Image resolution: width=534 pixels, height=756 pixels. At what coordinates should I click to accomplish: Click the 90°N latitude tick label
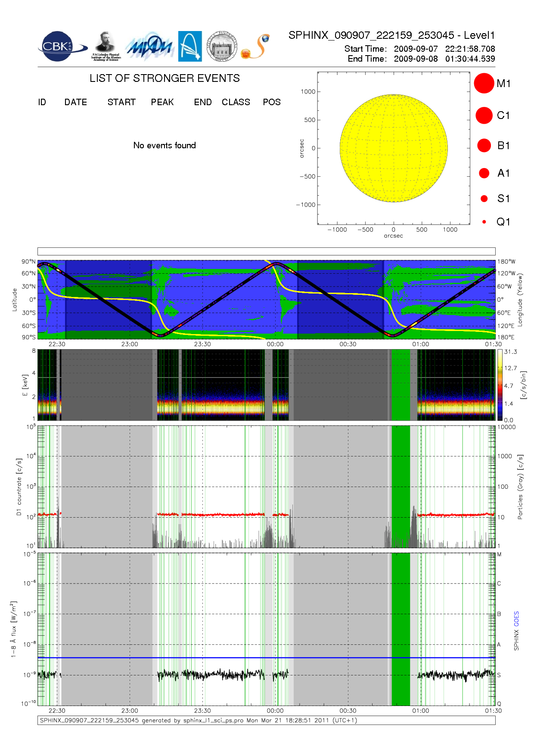[x=29, y=262]
